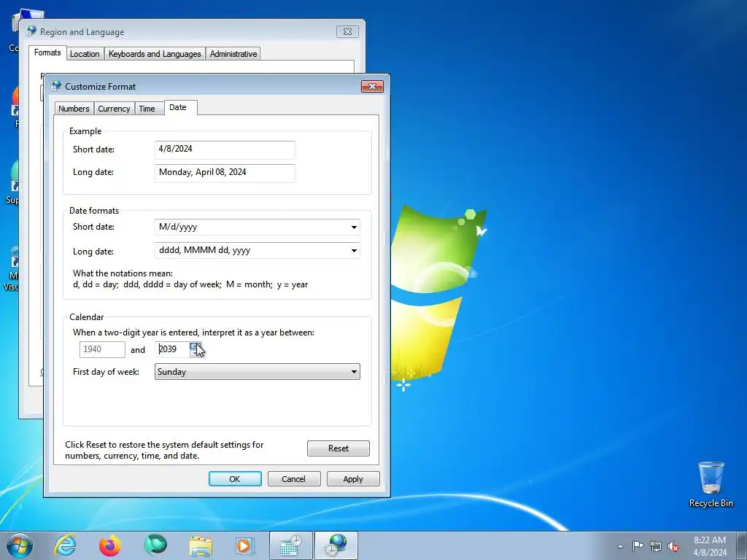Screen dimensions: 747x560
Task: Select the Region and Language taskbar icon
Action: click(x=336, y=545)
